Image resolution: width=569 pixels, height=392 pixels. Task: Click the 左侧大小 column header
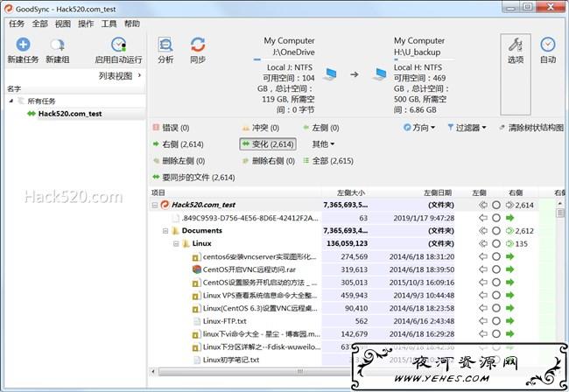[351, 192]
